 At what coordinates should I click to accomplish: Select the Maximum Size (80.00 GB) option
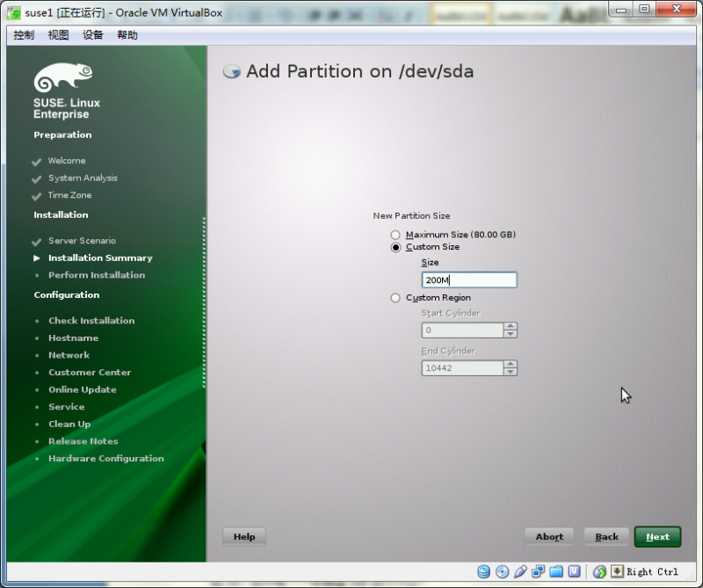395,235
